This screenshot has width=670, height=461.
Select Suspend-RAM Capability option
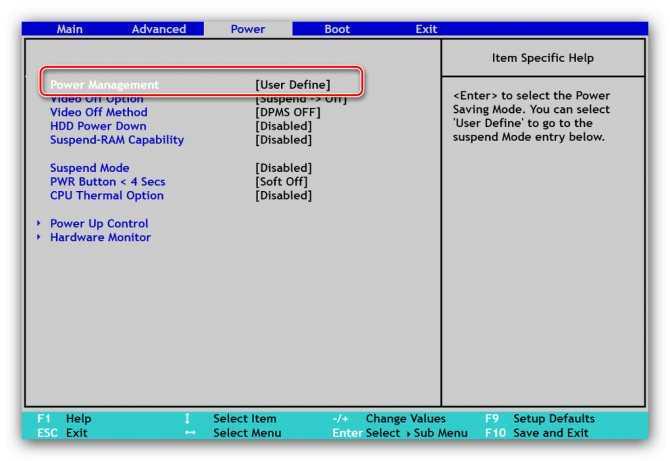coord(117,140)
